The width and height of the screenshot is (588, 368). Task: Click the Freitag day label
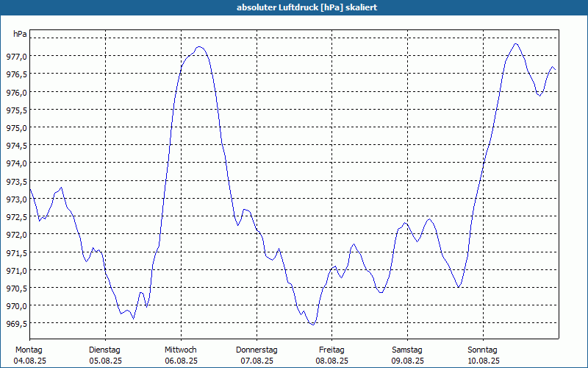pyautogui.click(x=331, y=350)
